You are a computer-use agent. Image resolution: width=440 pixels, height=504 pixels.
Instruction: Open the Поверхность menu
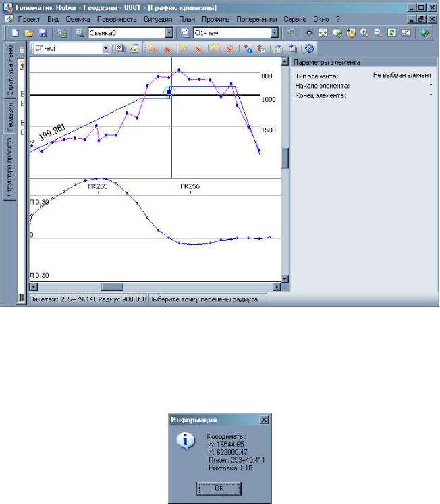pyautogui.click(x=117, y=20)
